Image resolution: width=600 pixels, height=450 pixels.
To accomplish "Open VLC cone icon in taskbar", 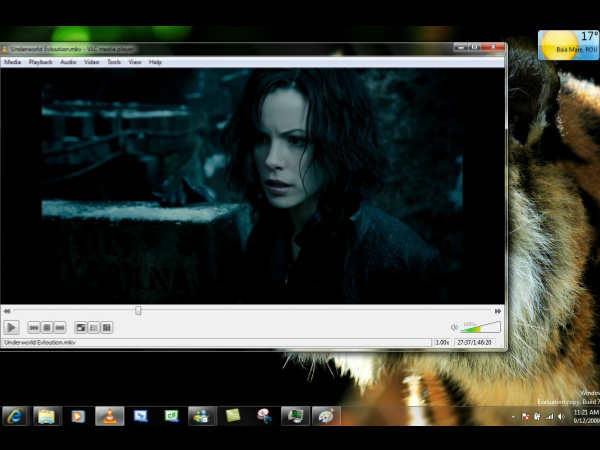I will pos(109,415).
